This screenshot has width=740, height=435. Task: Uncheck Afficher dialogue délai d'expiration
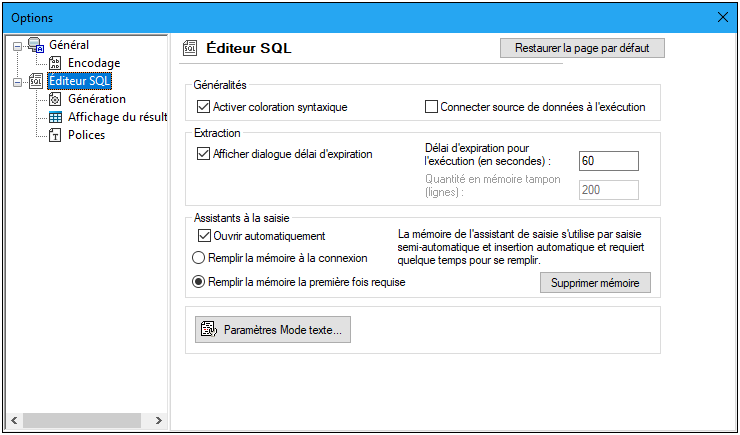[204, 154]
